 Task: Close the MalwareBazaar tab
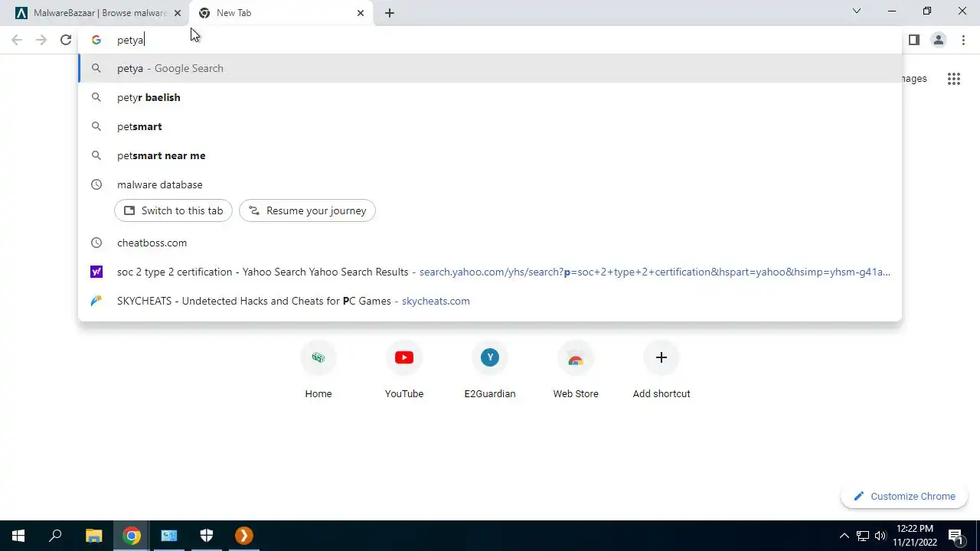[x=177, y=13]
